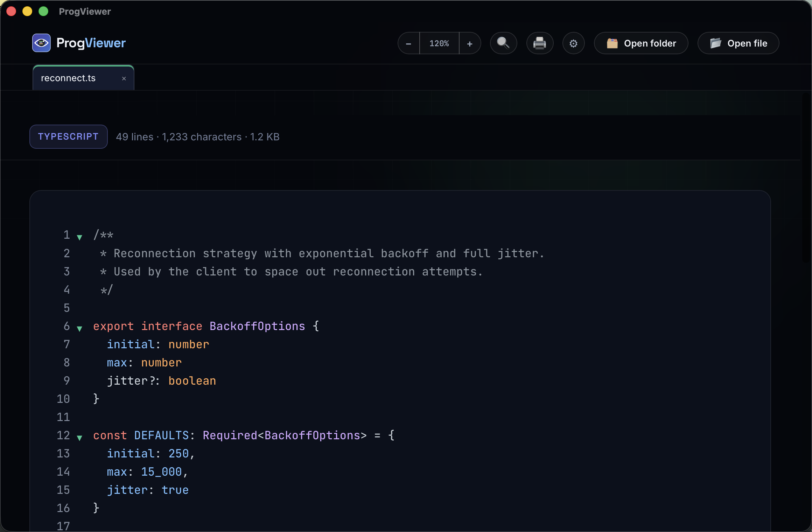
Task: Close the reconnect.ts tab
Action: [x=124, y=78]
